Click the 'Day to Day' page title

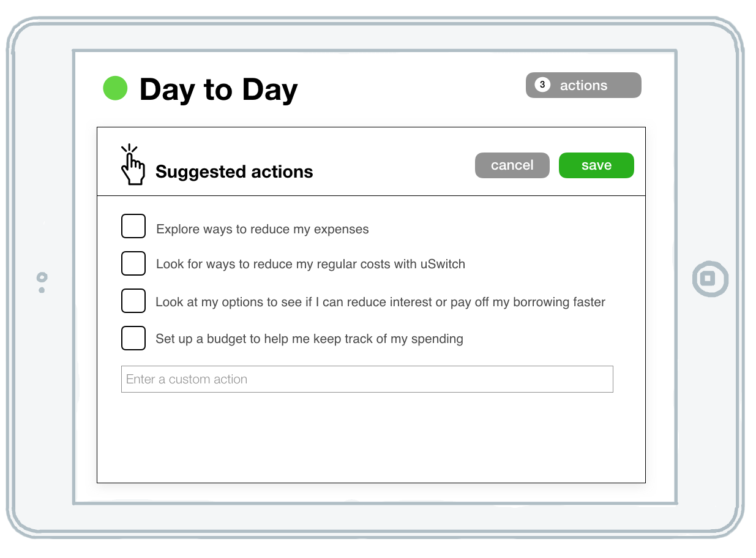[x=219, y=89]
